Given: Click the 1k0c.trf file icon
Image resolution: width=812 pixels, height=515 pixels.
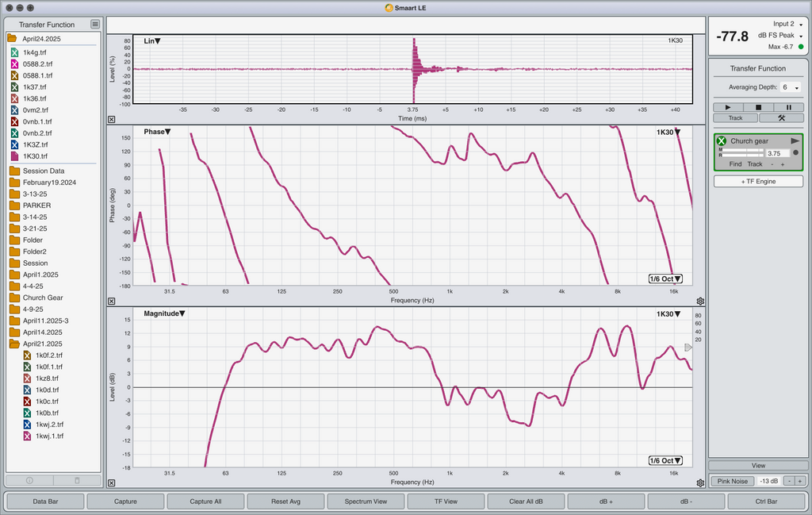Looking at the screenshot, I should tap(27, 402).
